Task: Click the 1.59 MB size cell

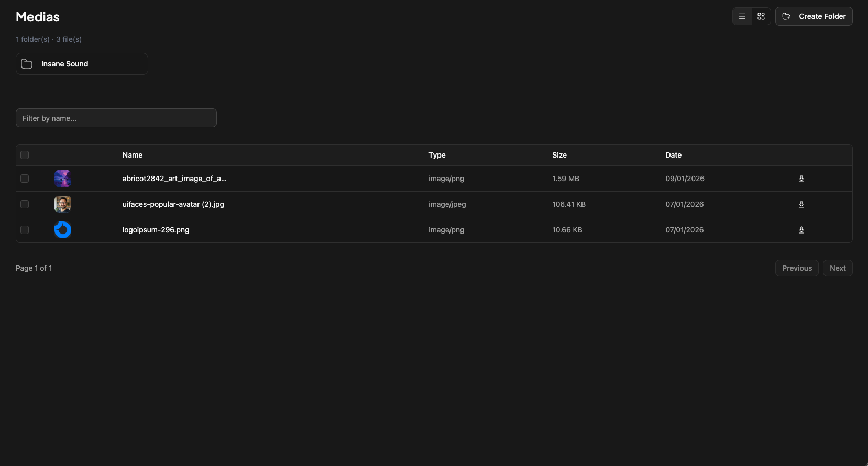Action: pyautogui.click(x=566, y=179)
